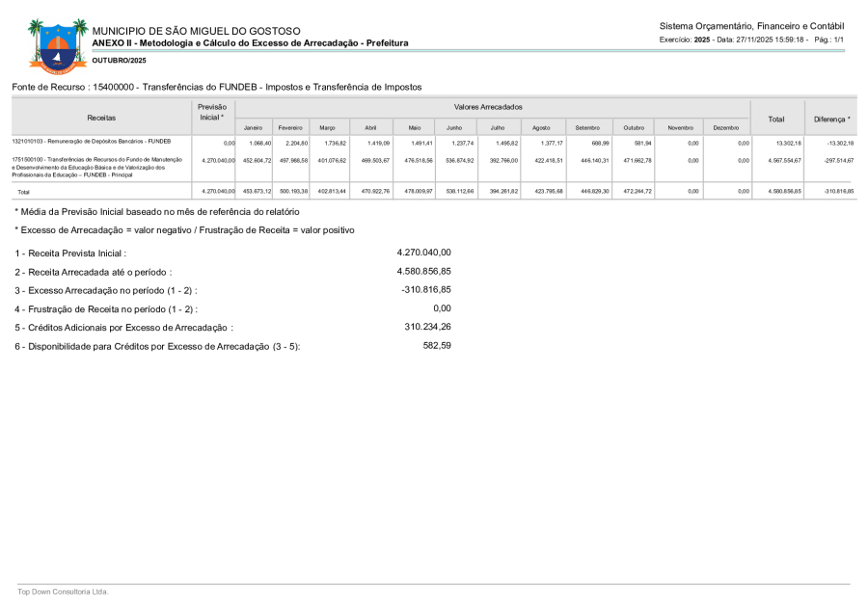The width and height of the screenshot is (868, 614).
Task: Select the 'Diferença *' column header
Action: pos(831,118)
